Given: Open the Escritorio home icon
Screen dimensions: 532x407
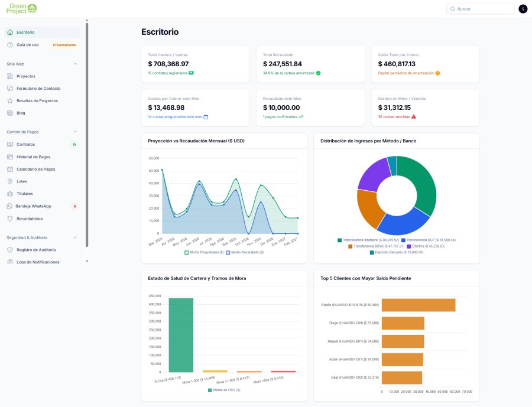Looking at the screenshot, I should [x=10, y=32].
